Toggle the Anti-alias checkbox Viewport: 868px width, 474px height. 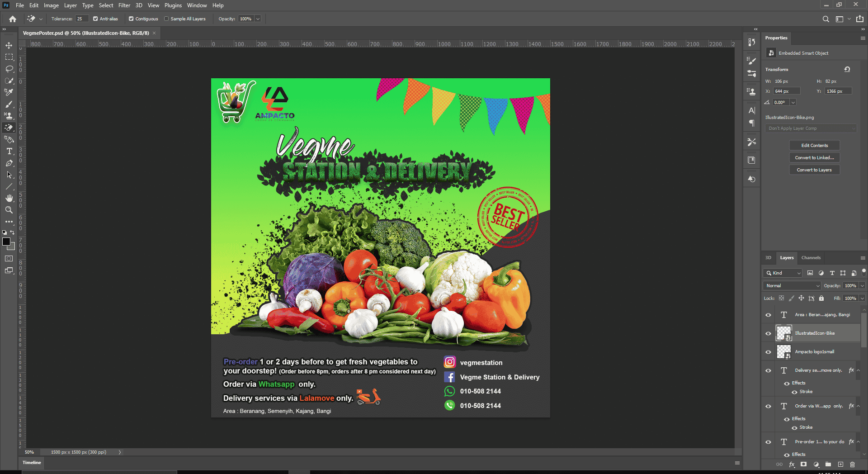point(95,19)
